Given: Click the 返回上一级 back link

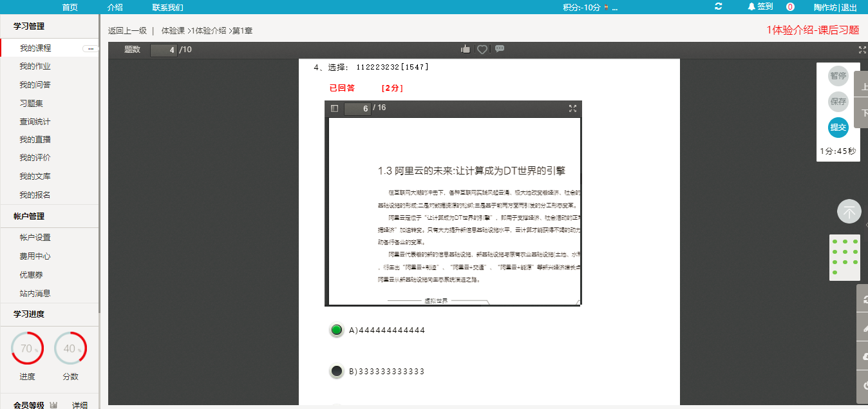Looking at the screenshot, I should pyautogui.click(x=127, y=30).
